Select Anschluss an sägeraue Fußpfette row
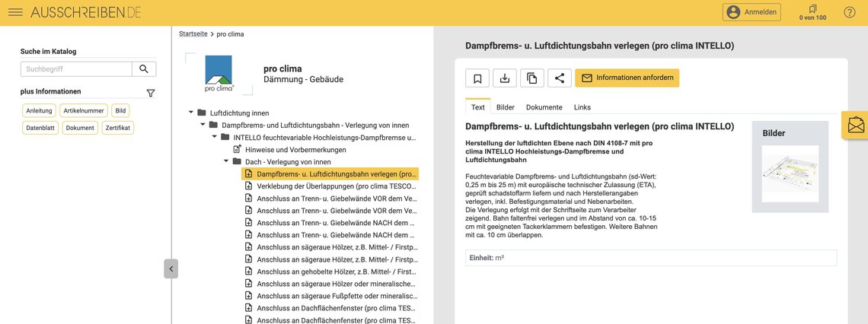This screenshot has height=324, width=868. pos(331,296)
